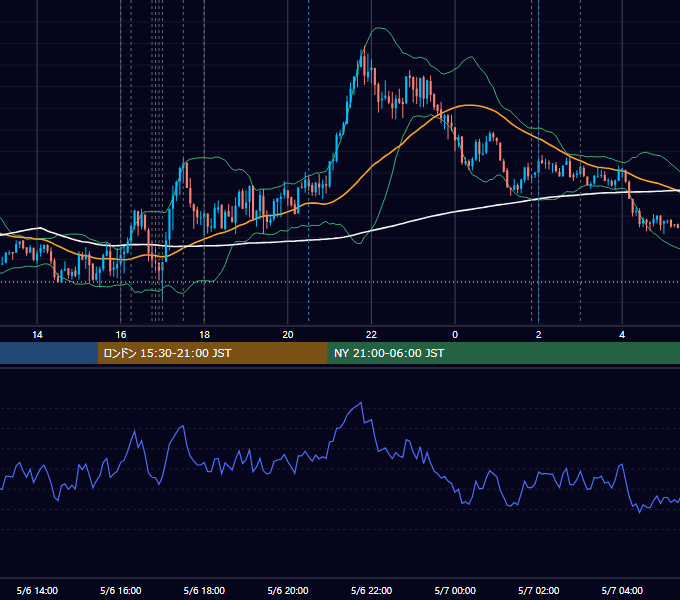This screenshot has height=600, width=680.
Task: Click the 16 hour label on the price chart axis
Action: tap(121, 335)
